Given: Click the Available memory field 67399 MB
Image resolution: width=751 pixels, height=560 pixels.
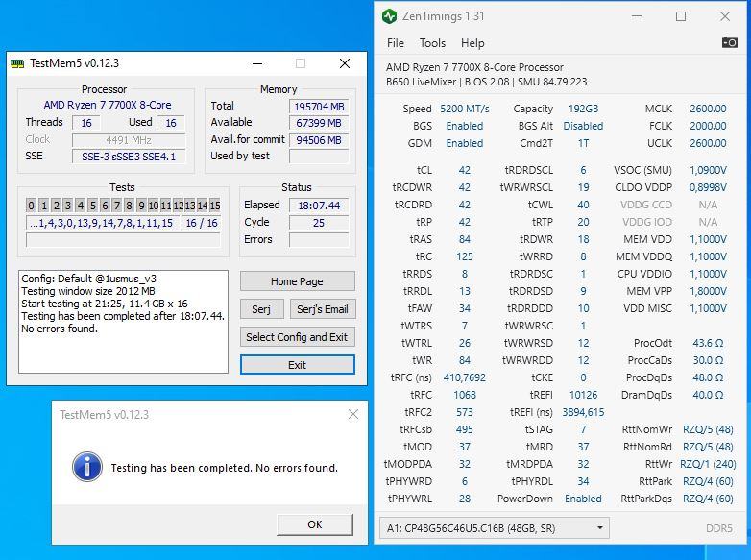Looking at the screenshot, I should click(x=319, y=123).
